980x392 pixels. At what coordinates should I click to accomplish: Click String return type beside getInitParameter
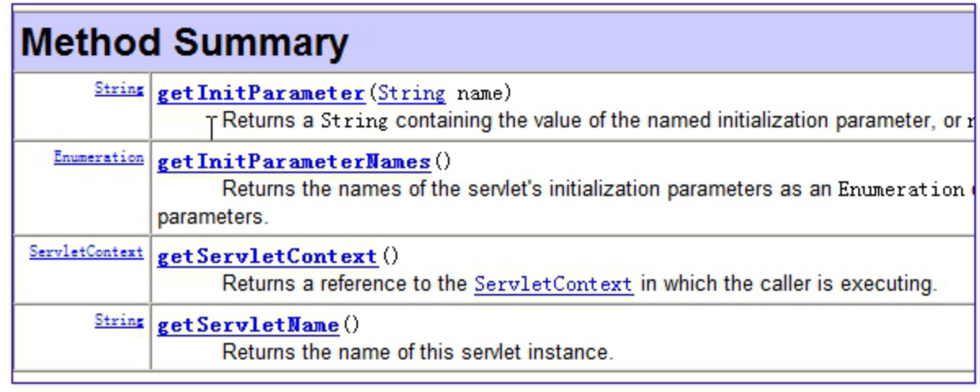coord(119,89)
